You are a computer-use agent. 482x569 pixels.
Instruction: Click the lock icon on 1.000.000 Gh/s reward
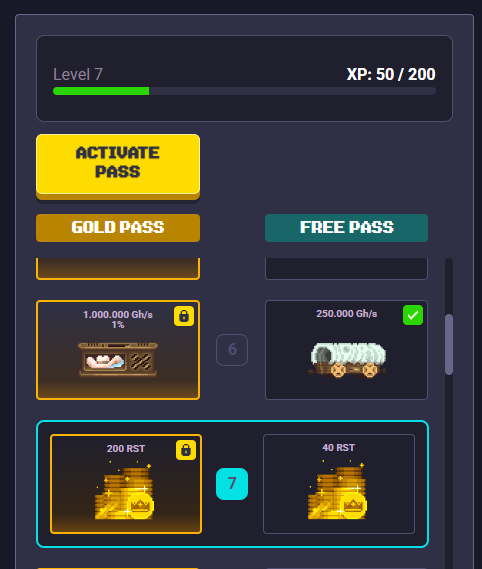click(184, 316)
